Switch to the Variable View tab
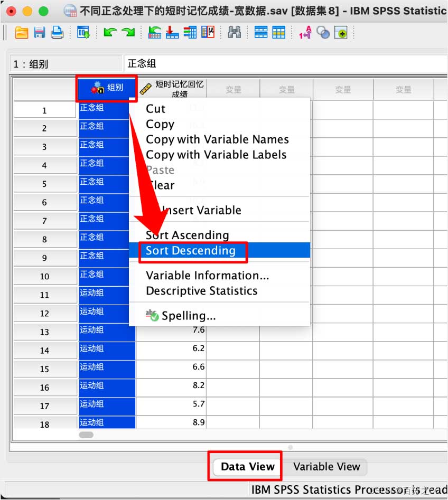The image size is (448, 500). point(326,467)
